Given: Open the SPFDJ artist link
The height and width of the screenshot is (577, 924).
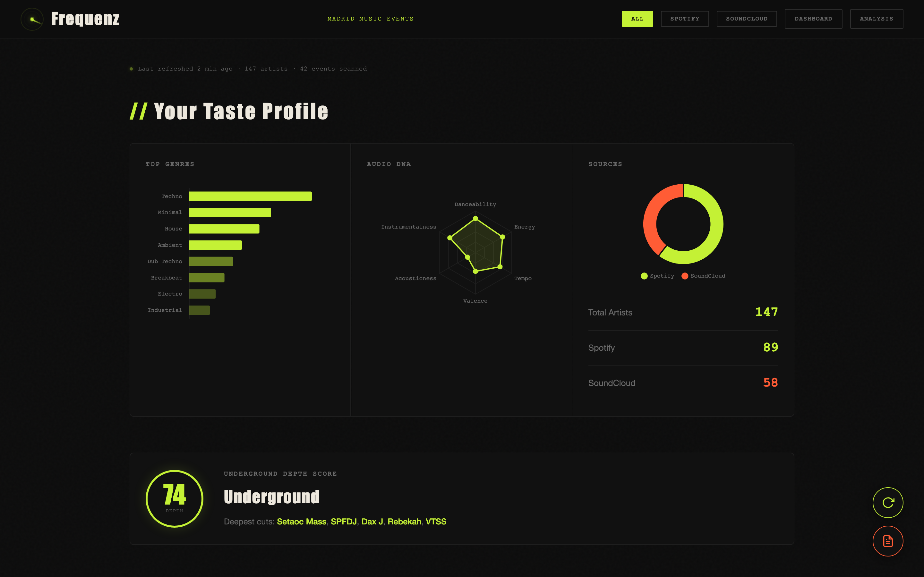Looking at the screenshot, I should click(x=344, y=521).
